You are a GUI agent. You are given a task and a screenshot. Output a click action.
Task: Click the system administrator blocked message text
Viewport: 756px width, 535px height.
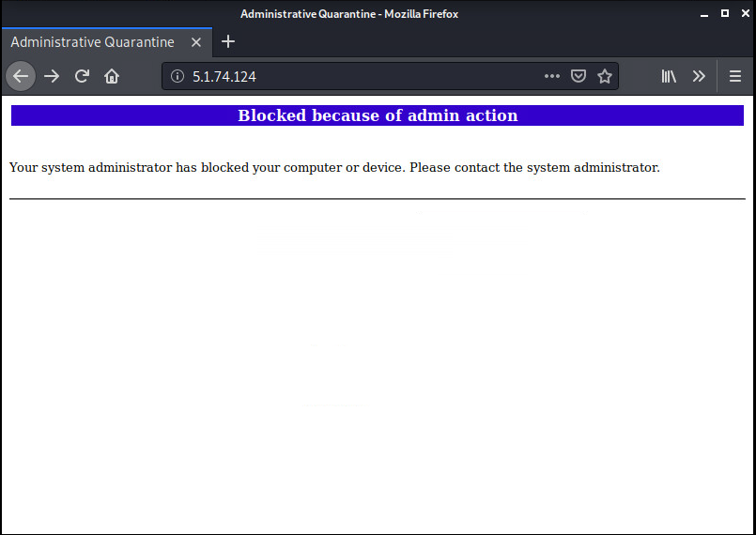coord(334,168)
